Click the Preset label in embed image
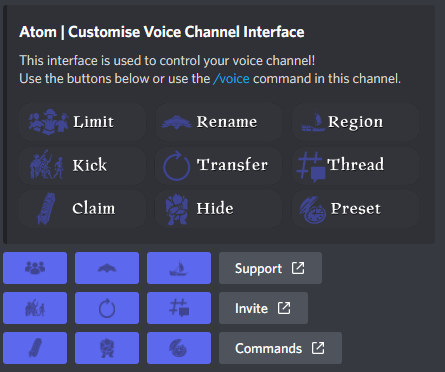This screenshot has width=445, height=372. tap(356, 209)
